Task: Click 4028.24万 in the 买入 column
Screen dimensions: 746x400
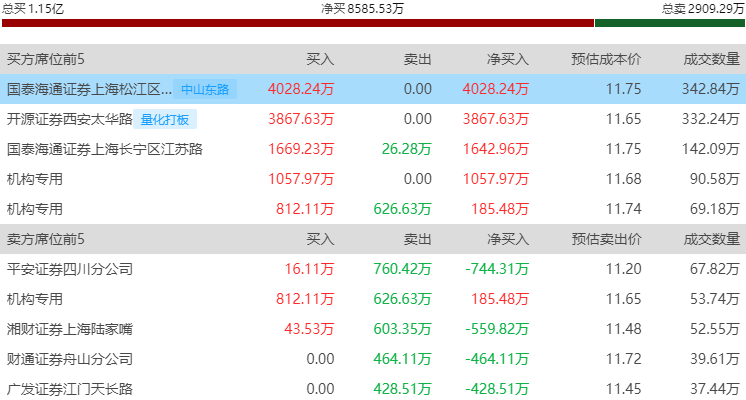Action: click(301, 89)
